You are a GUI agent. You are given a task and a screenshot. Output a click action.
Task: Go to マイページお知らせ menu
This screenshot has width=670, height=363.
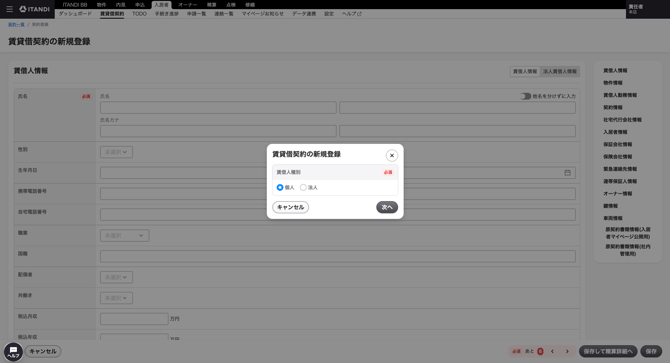click(x=263, y=14)
